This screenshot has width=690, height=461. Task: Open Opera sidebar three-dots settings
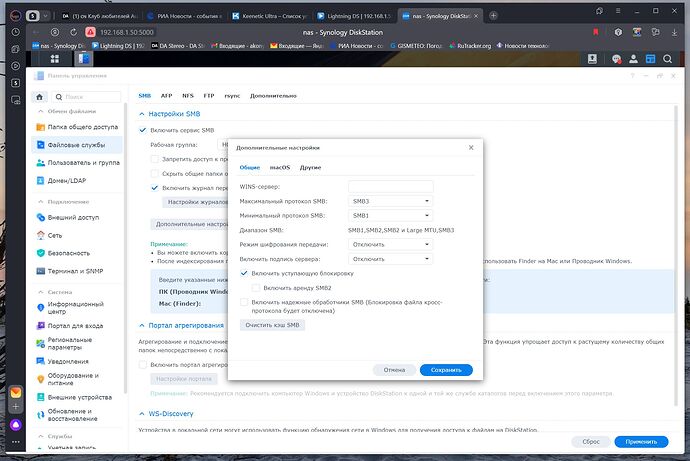(x=15, y=442)
